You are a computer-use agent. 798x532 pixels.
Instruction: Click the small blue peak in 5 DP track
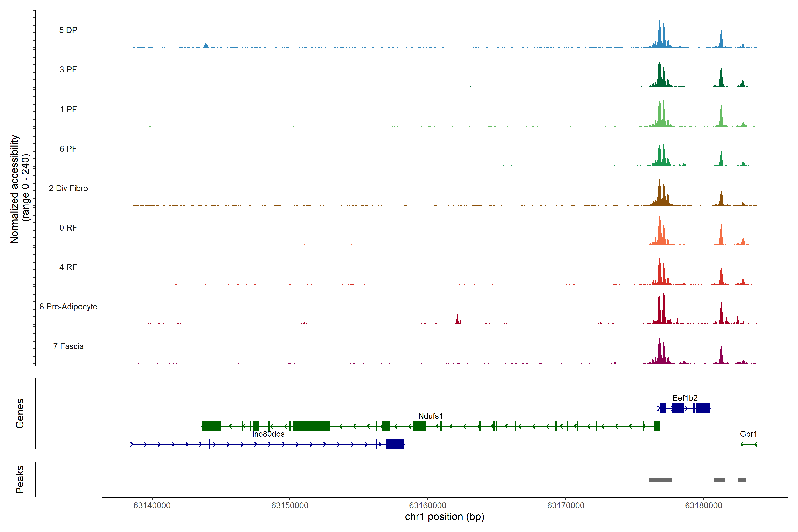[x=206, y=45]
